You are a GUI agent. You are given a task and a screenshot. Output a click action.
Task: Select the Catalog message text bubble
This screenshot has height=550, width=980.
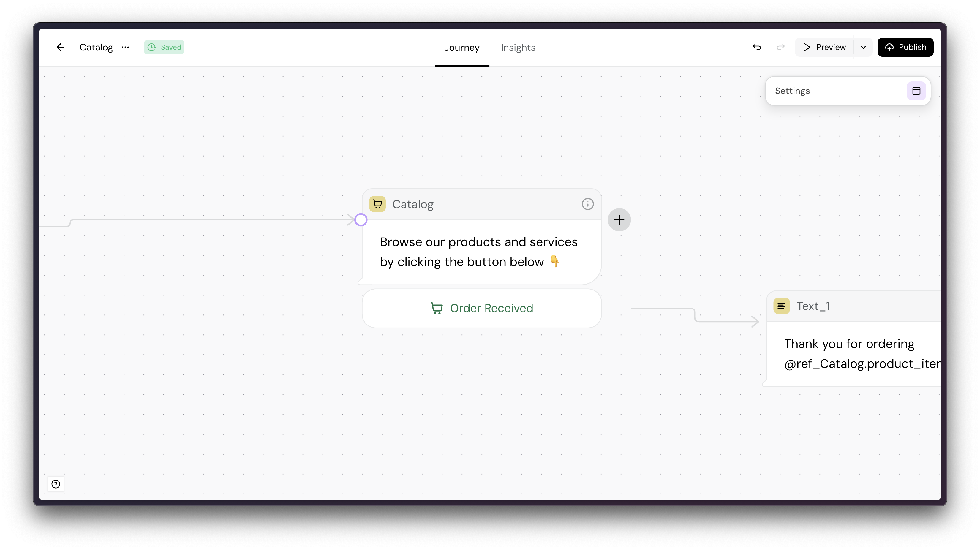coord(479,252)
